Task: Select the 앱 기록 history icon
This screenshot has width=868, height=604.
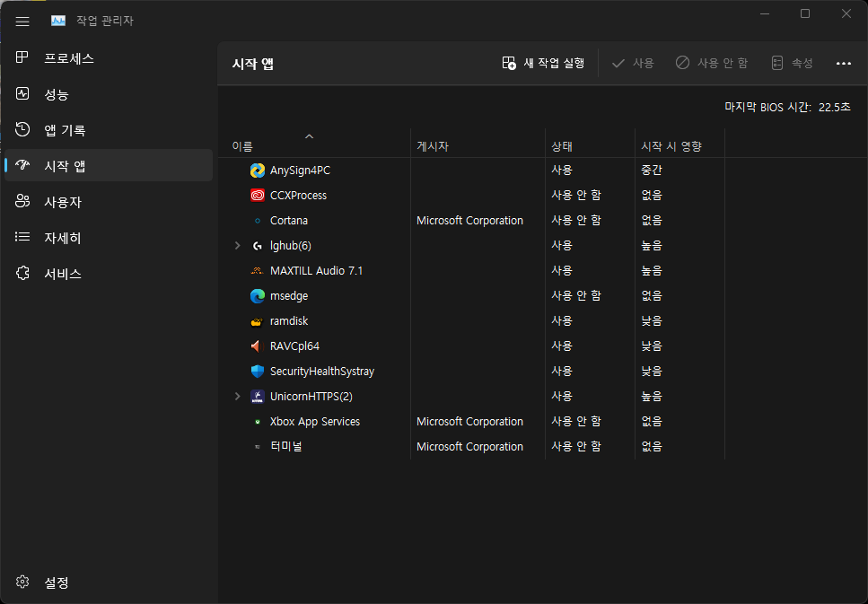Action: pos(22,129)
